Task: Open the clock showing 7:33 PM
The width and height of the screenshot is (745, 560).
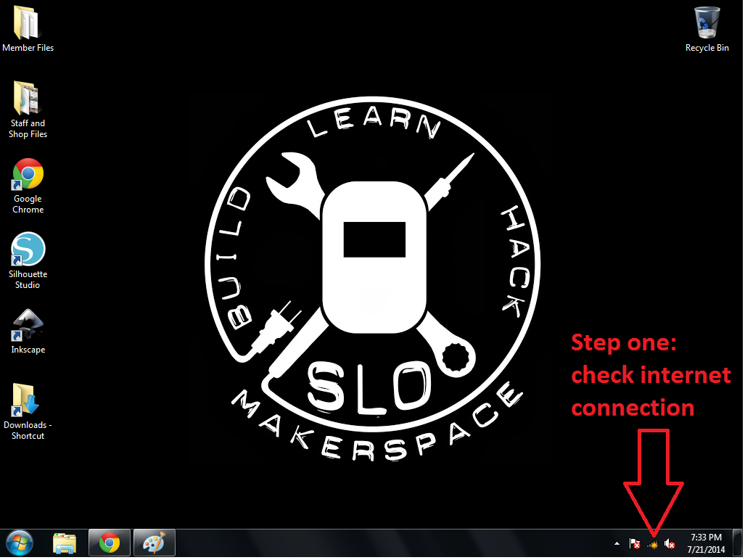Action: coord(706,543)
